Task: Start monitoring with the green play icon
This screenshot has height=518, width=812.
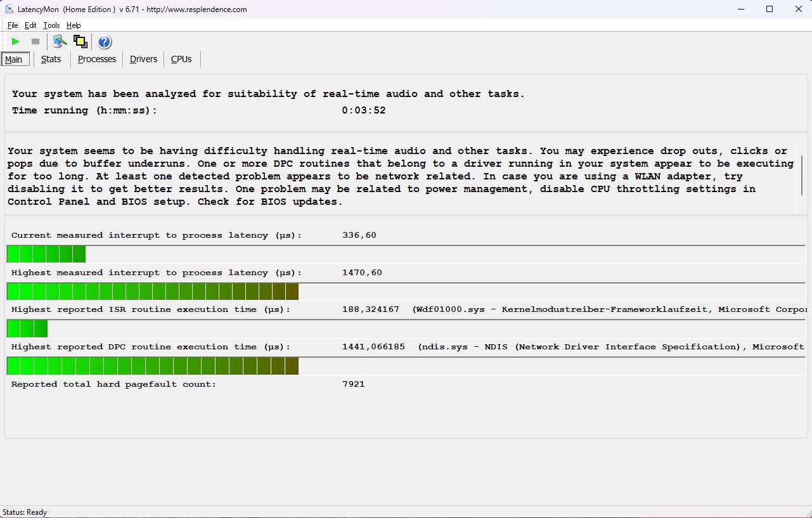Action: (x=16, y=42)
